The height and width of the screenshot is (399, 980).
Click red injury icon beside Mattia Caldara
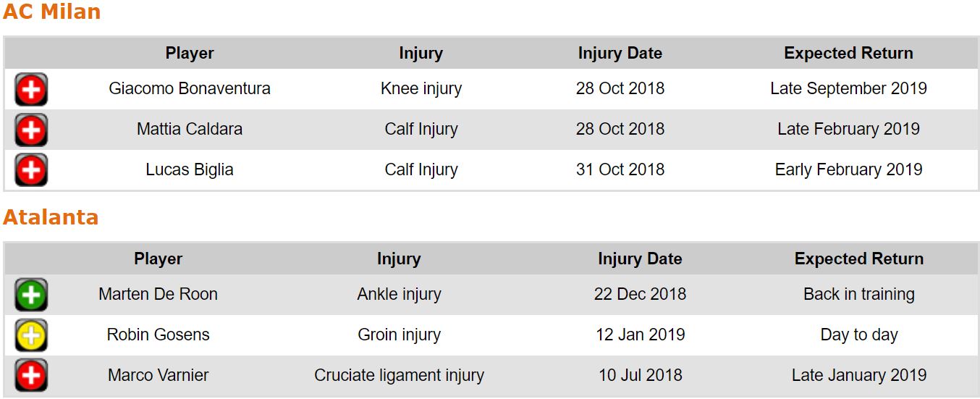point(31,130)
